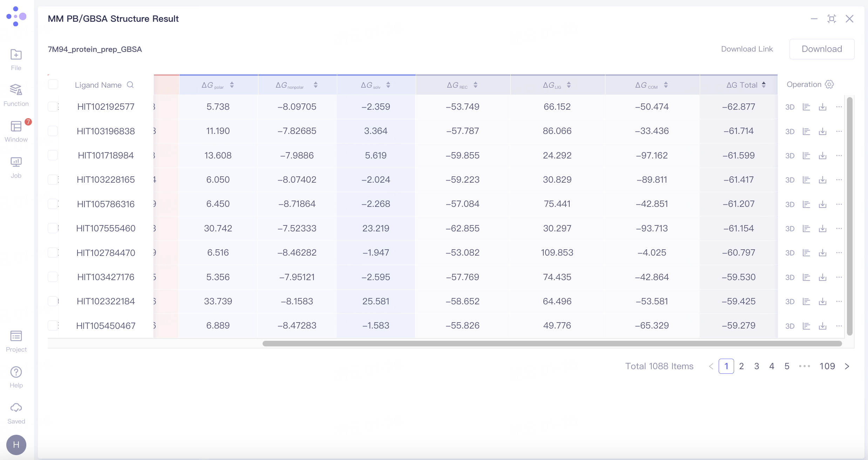Open the Project panel in the sidebar

click(x=16, y=340)
